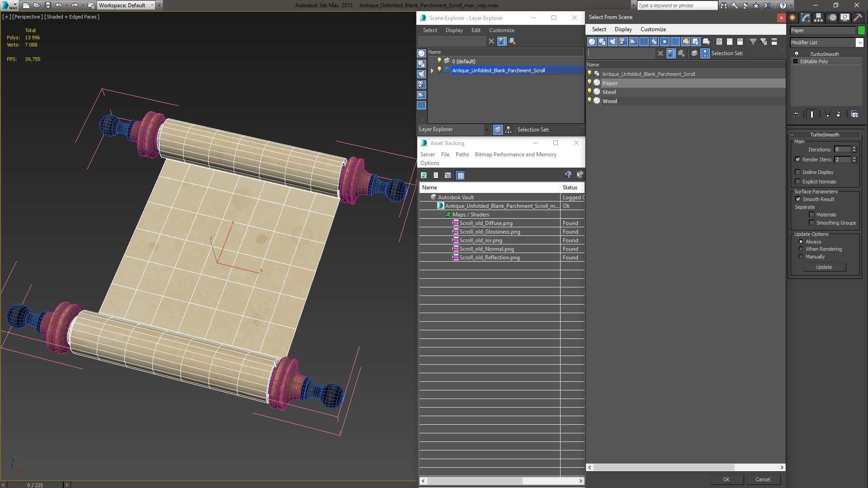Open the Utilities hammer panel tab
The width and height of the screenshot is (868, 488).
pyautogui.click(x=858, y=18)
